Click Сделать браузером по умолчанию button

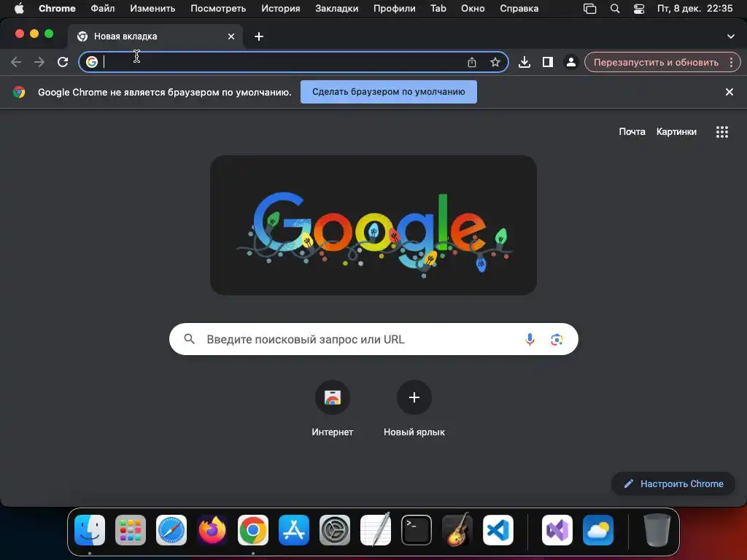pyautogui.click(x=388, y=92)
